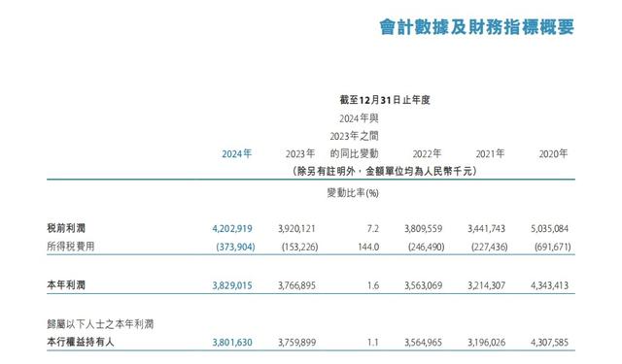622x364 pixels.
Task: Select the 2023年之間 header line
Action: click(354, 136)
